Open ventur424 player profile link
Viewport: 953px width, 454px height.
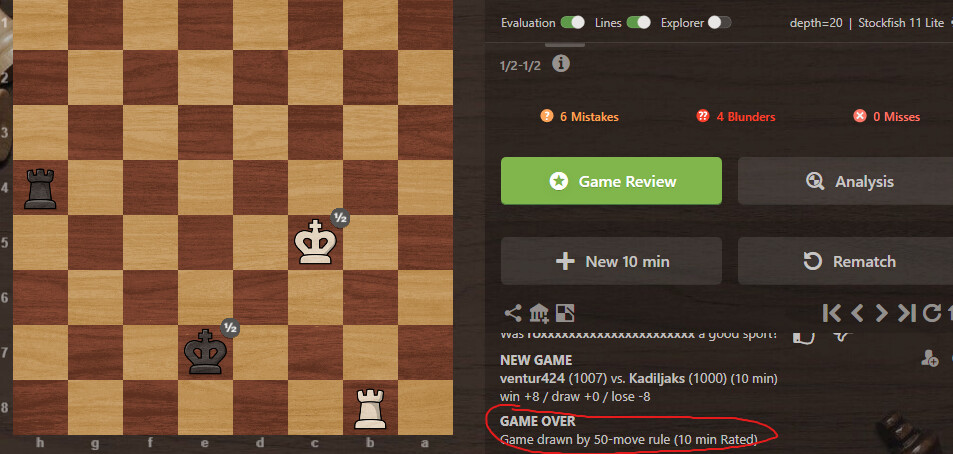click(533, 379)
